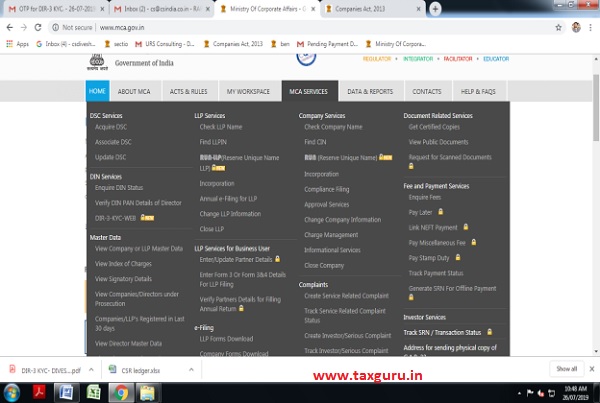
Task: Bookmark page with star icon
Action: [x=558, y=28]
